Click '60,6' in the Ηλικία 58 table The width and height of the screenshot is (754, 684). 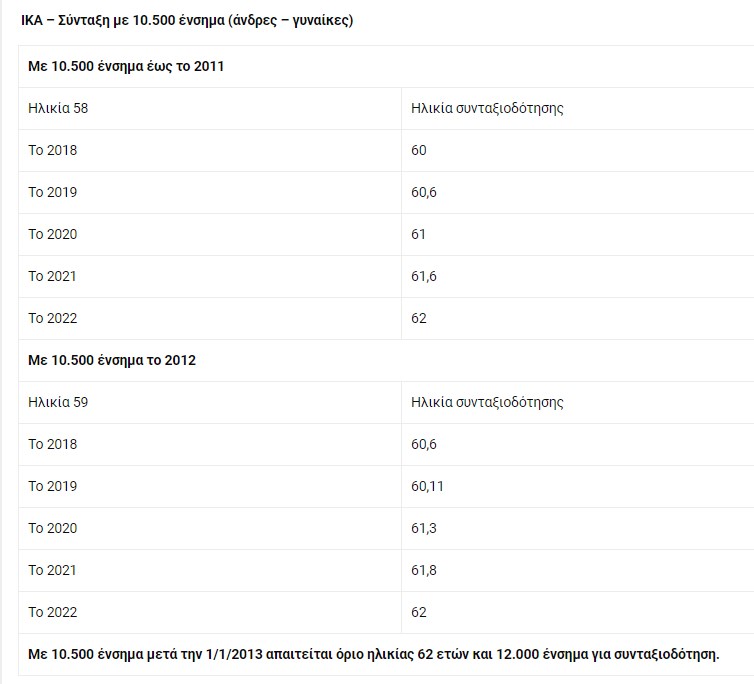pos(424,192)
